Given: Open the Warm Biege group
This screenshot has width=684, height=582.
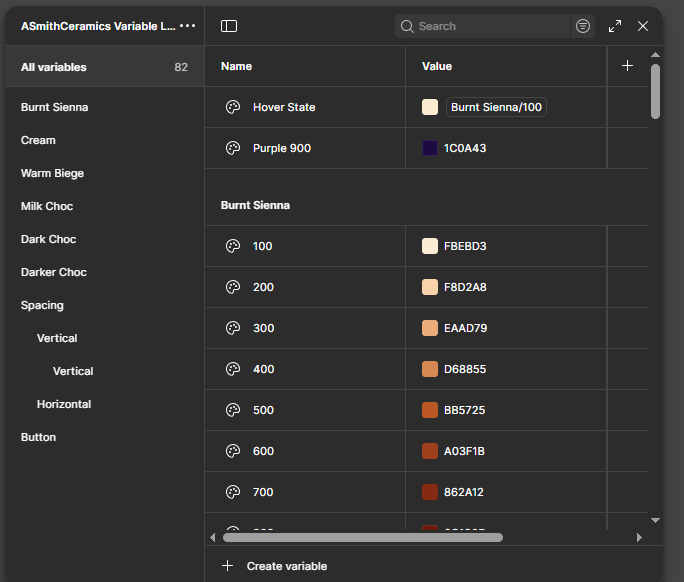Looking at the screenshot, I should [x=52, y=173].
